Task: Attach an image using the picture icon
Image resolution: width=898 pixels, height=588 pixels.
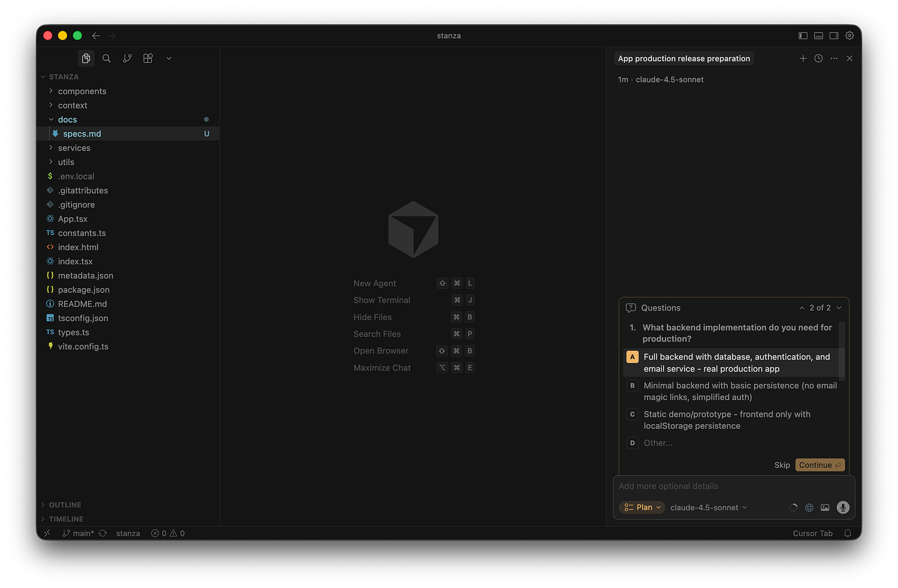Action: tap(825, 507)
